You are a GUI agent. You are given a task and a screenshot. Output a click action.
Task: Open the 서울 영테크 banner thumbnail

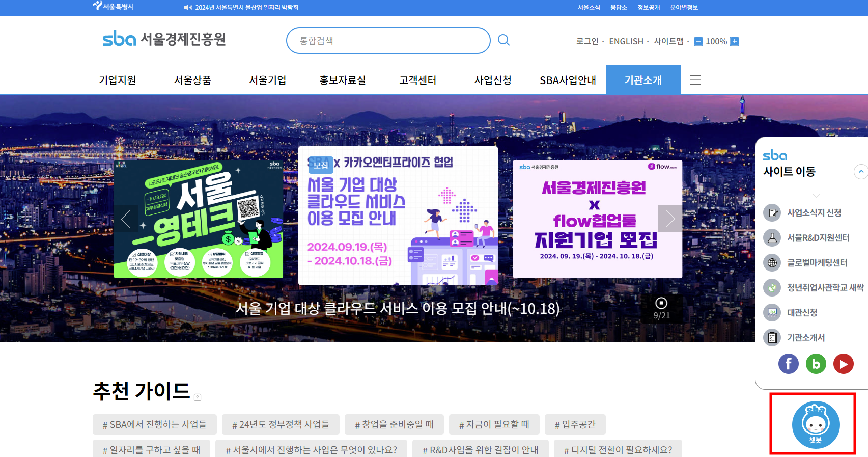point(199,219)
